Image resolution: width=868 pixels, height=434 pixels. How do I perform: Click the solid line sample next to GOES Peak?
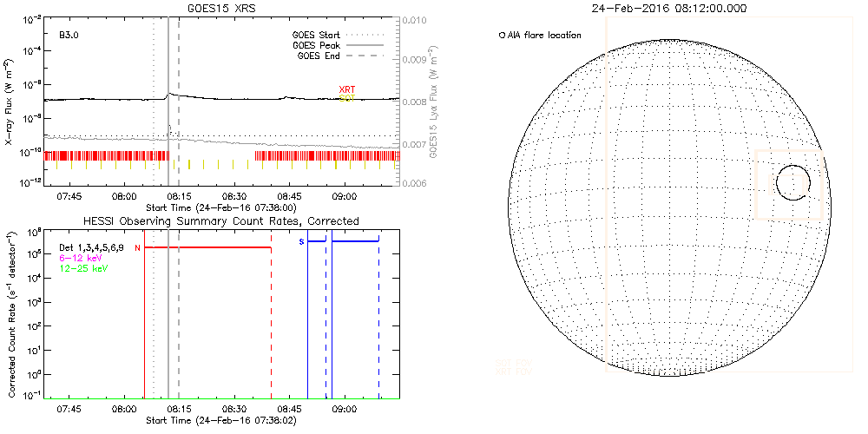tap(375, 46)
